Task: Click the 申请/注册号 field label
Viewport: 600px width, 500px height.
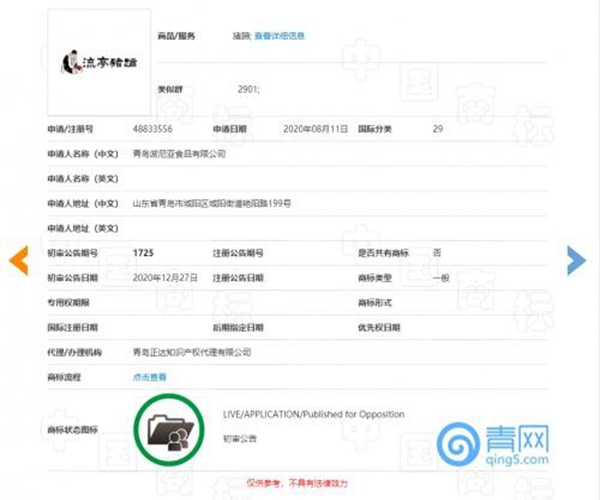Action: pyautogui.click(x=70, y=129)
